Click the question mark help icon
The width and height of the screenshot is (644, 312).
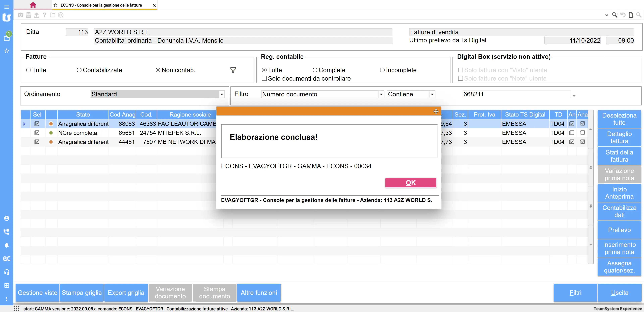click(44, 15)
